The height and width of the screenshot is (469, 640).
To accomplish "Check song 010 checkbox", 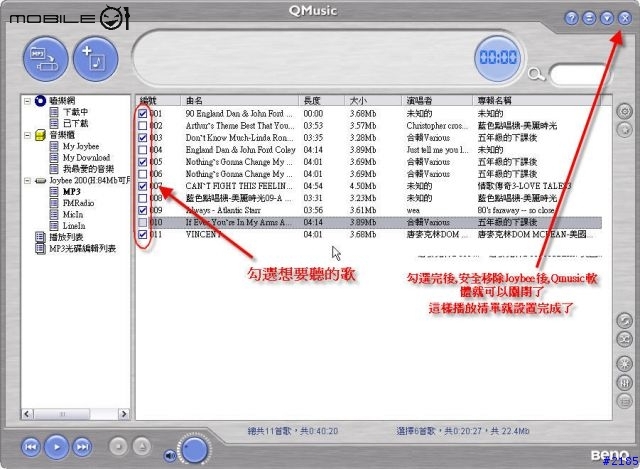I will 142,222.
